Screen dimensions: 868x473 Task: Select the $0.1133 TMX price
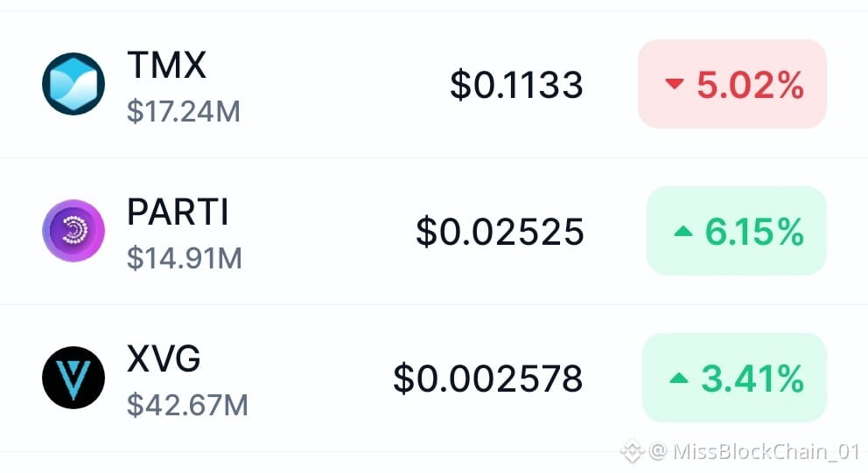pyautogui.click(x=516, y=85)
